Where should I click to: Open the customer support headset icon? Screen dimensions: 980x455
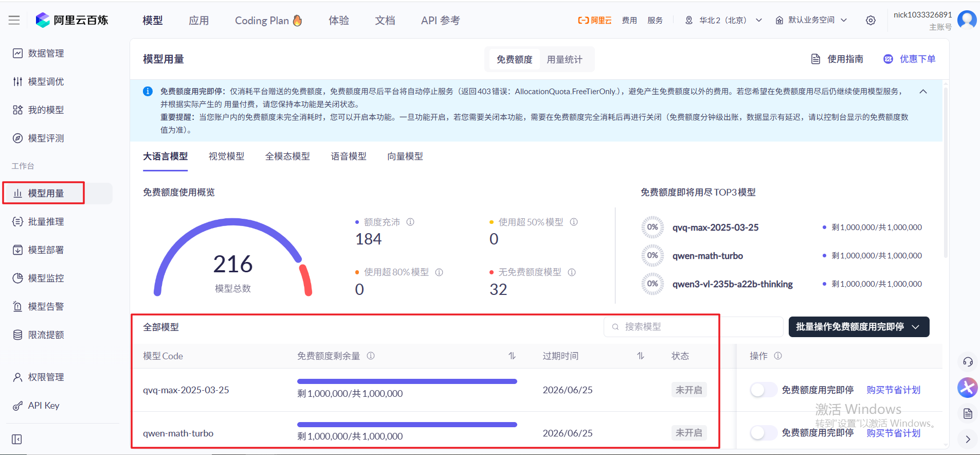pyautogui.click(x=968, y=362)
